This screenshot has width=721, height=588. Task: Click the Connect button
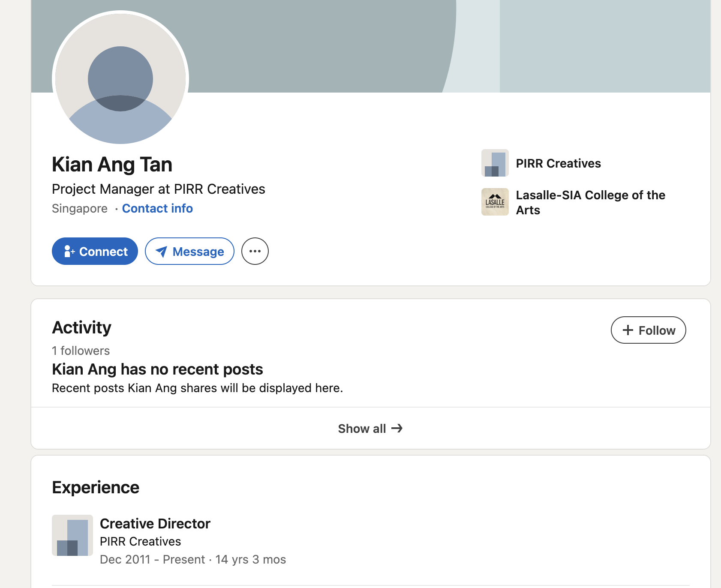pyautogui.click(x=95, y=251)
